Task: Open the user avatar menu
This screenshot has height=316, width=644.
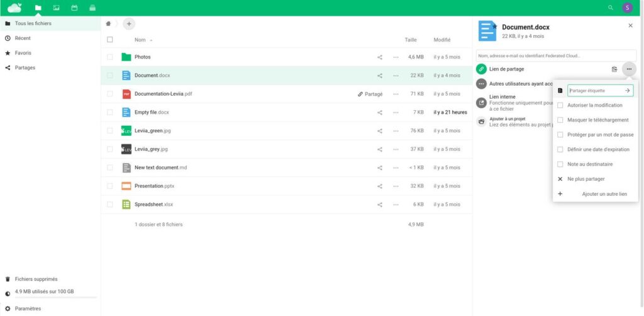Action: click(627, 8)
